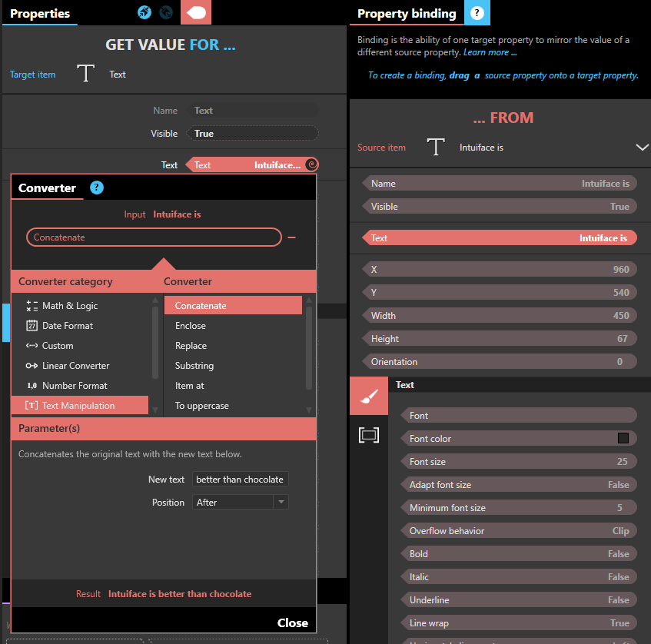Select the Orientation property 0
The image size is (651, 644).
pyautogui.click(x=500, y=362)
